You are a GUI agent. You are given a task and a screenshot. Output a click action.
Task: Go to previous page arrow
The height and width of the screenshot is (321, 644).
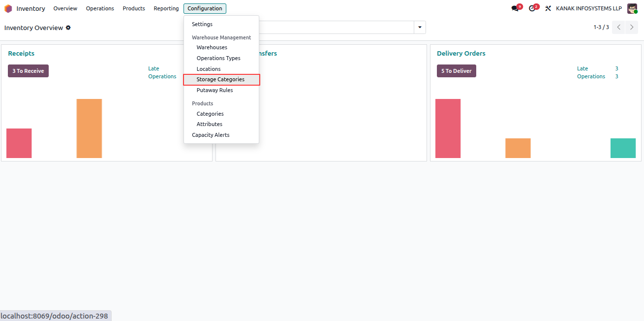pyautogui.click(x=619, y=27)
